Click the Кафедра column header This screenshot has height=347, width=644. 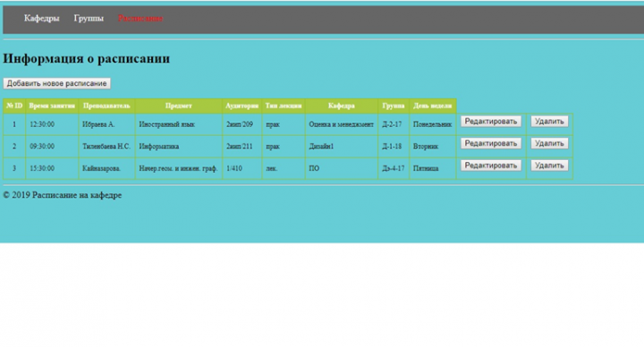(342, 106)
